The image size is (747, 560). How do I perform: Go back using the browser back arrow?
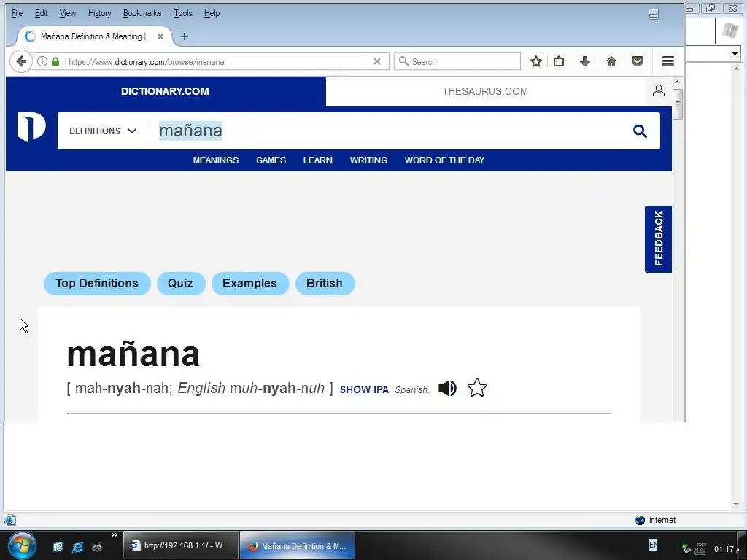tap(21, 61)
